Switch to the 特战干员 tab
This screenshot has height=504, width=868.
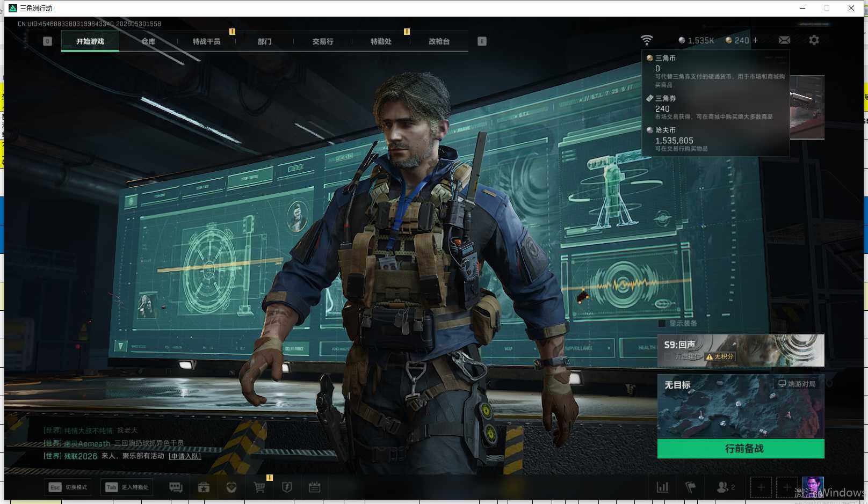(206, 41)
